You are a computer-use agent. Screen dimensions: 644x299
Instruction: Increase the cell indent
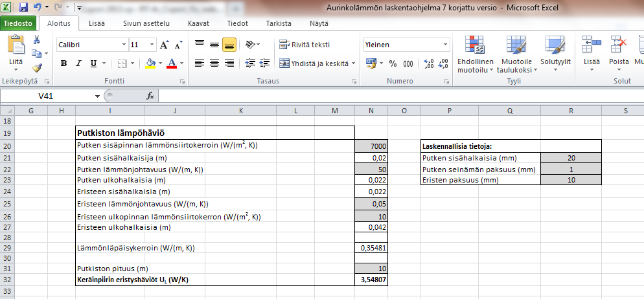coord(264,63)
